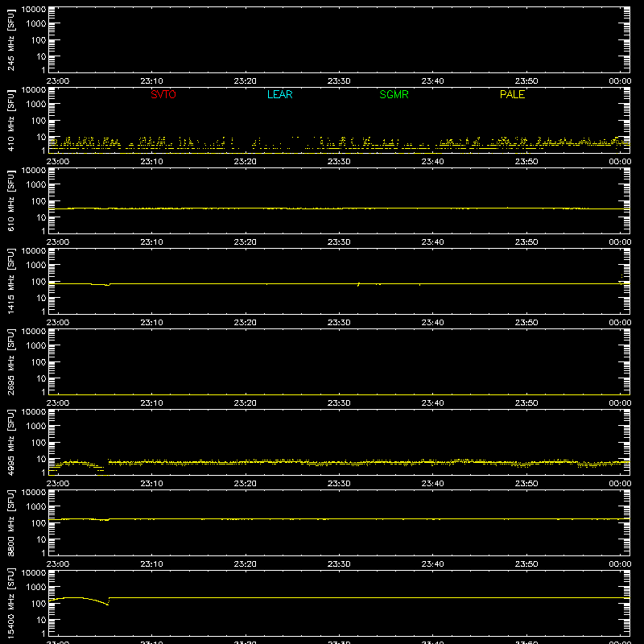
Task: Click 23:40 time label under 8800 MHz panel
Action: coord(432,564)
